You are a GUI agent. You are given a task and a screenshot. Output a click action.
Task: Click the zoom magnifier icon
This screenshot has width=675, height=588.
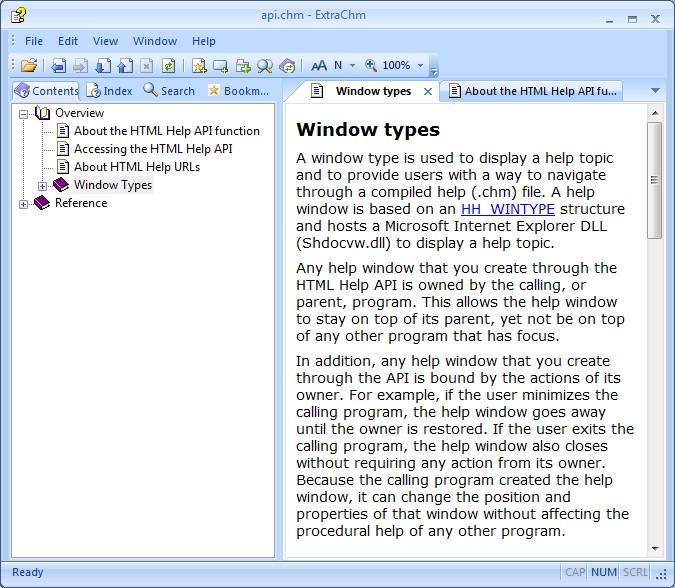click(x=371, y=66)
